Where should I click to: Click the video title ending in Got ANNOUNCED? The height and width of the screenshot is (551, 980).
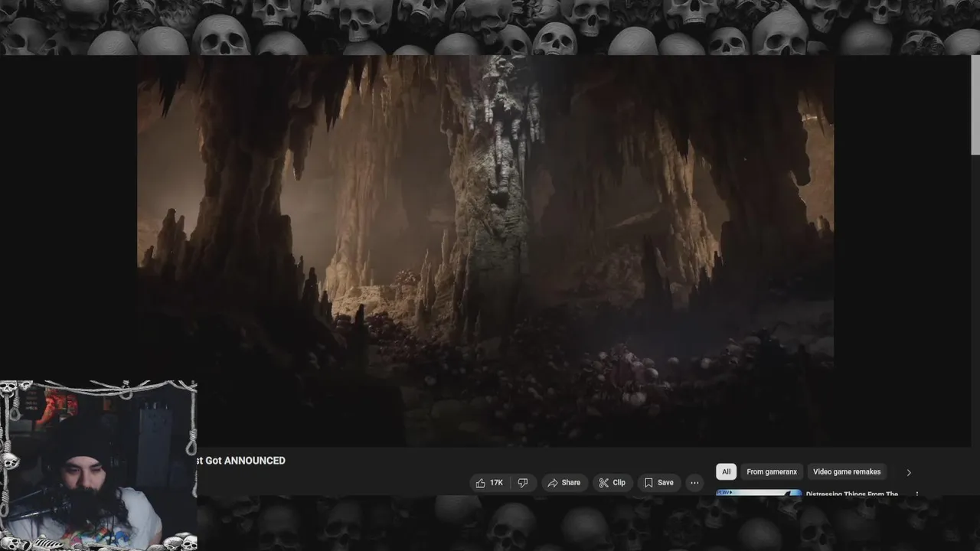coord(241,461)
